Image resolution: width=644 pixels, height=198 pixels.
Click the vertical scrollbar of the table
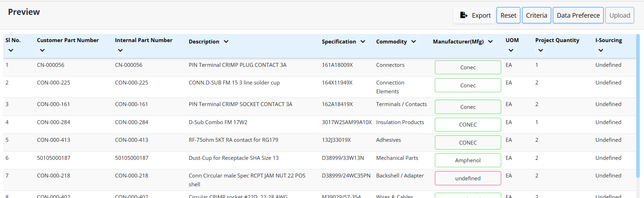[x=638, y=106]
